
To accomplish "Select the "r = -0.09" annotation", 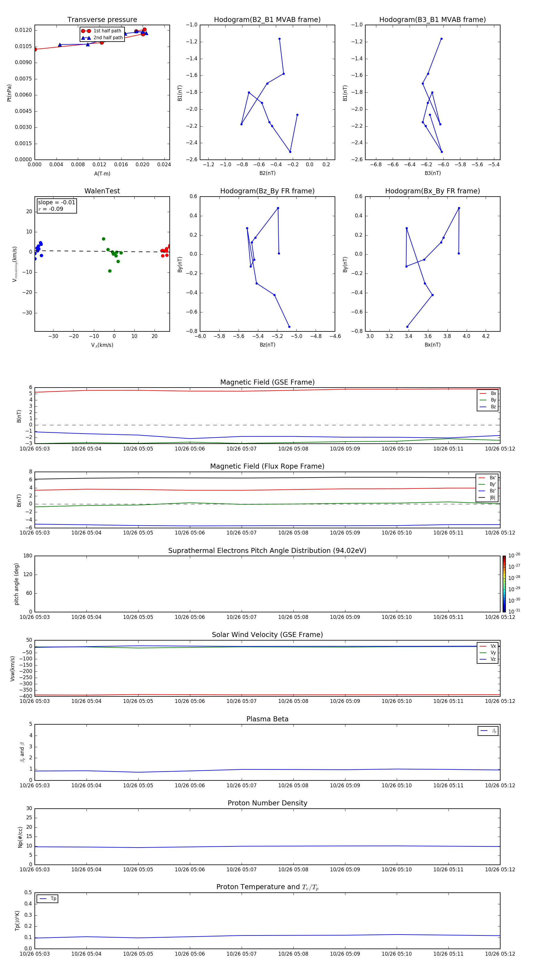I will pos(51,209).
